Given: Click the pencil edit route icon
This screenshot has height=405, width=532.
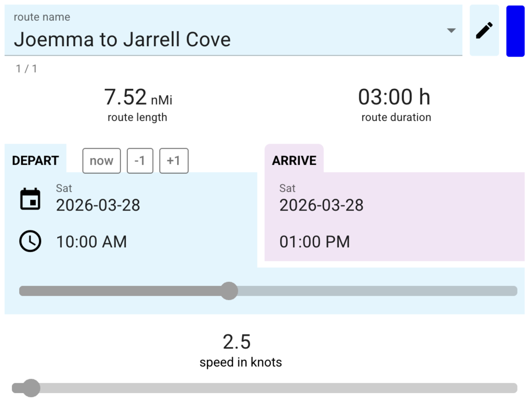Looking at the screenshot, I should tap(484, 31).
